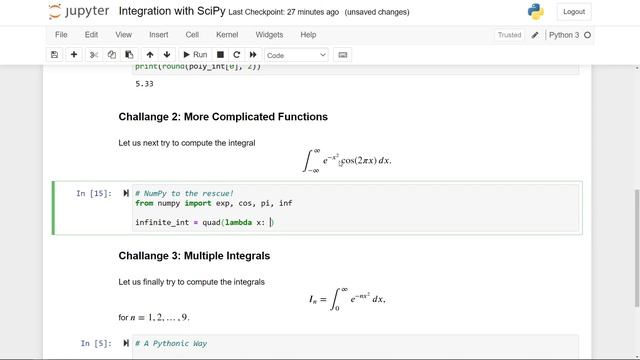The width and height of the screenshot is (640, 360).
Task: Click the Python 3 kernel name
Action: coord(564,35)
